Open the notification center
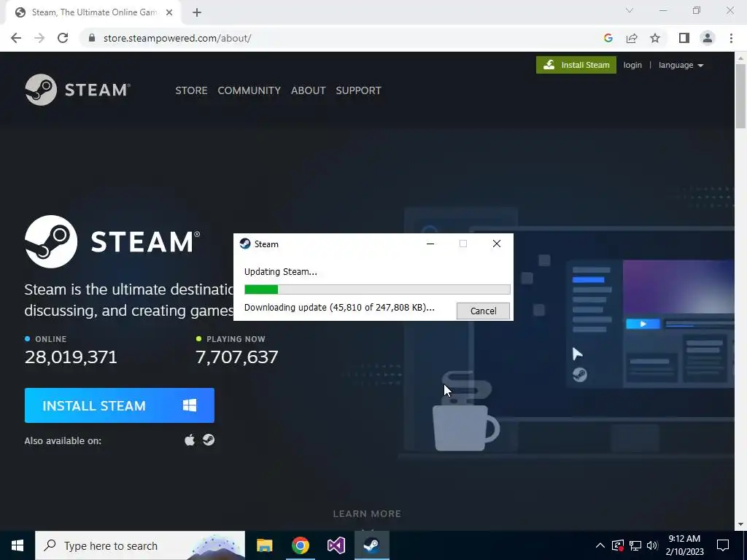 [723, 545]
